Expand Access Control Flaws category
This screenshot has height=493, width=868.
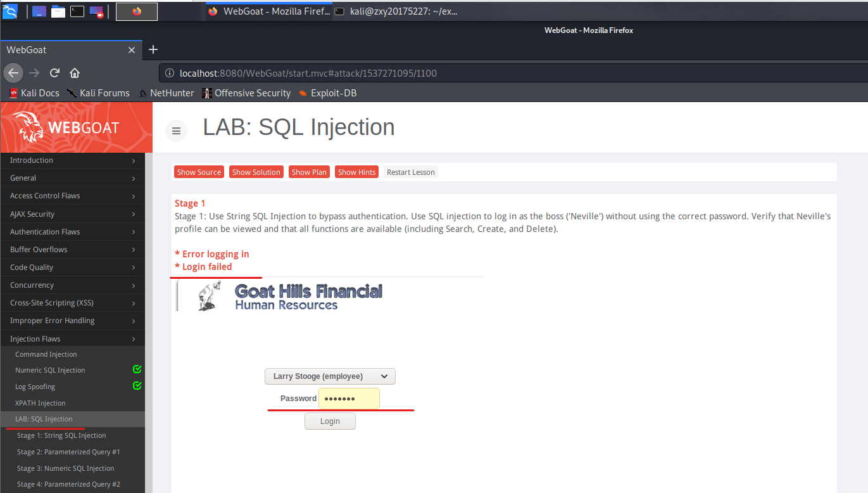click(72, 196)
